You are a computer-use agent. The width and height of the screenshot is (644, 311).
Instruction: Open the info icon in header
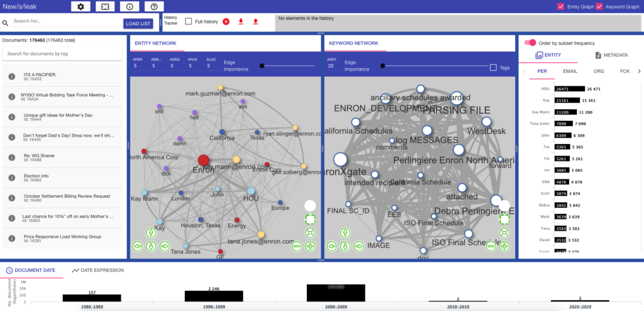point(130,6)
